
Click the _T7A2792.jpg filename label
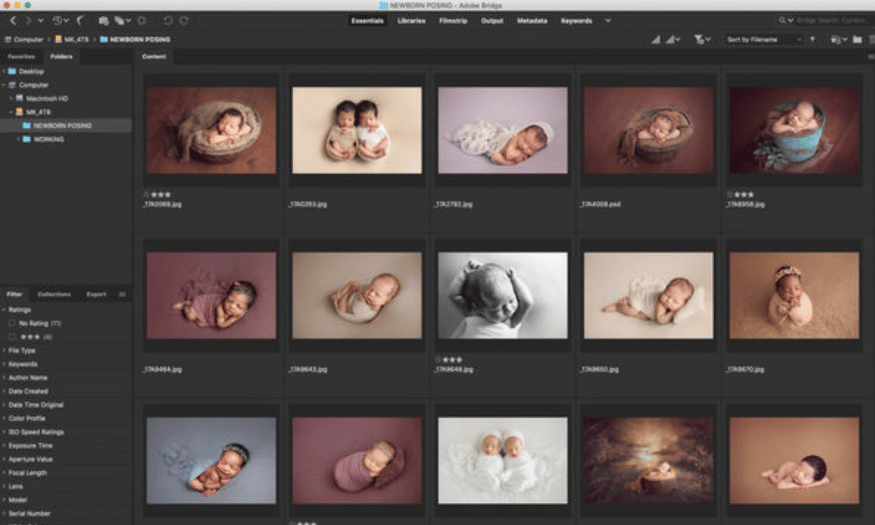453,204
